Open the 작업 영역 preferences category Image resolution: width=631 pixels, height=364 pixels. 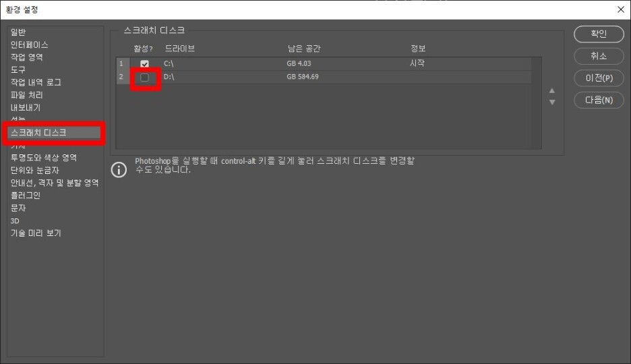[x=26, y=57]
